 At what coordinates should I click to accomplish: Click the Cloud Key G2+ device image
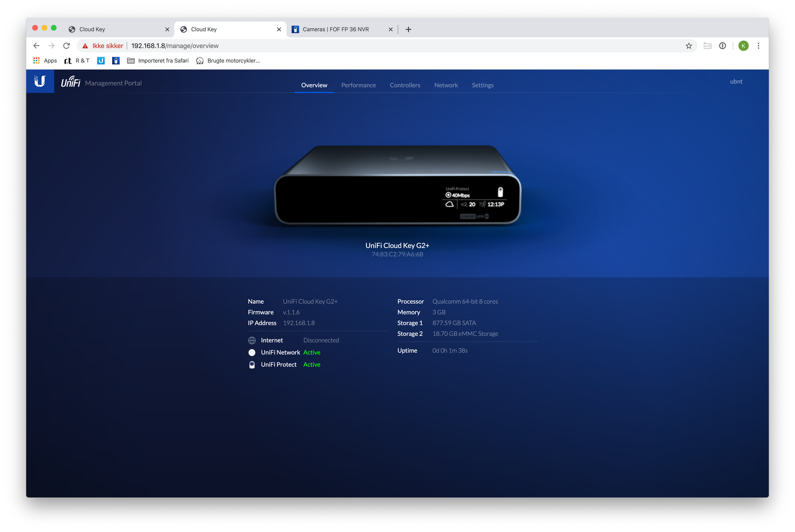click(397, 185)
